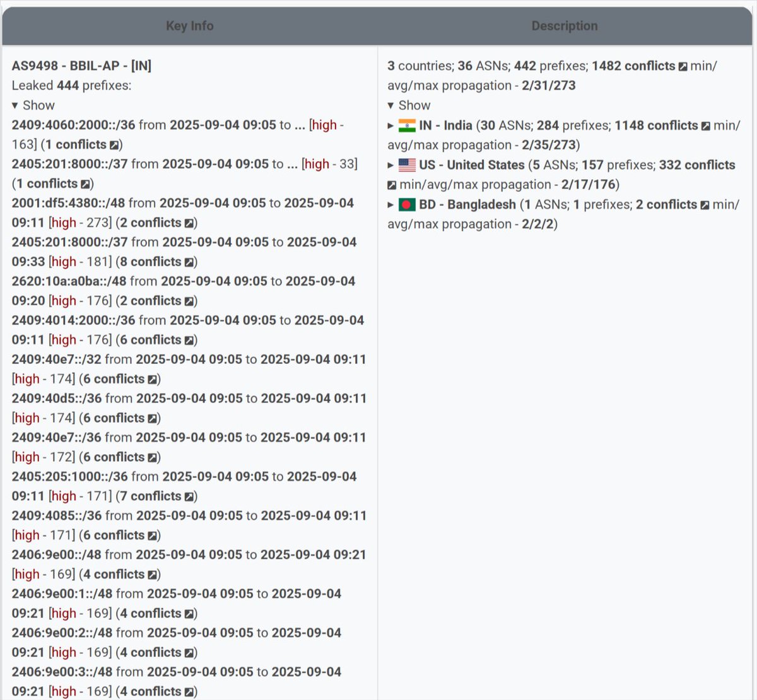Screen dimensions: 757x700
Task: Select prefix text 2406:9e00:3::/48
Action: point(62,672)
